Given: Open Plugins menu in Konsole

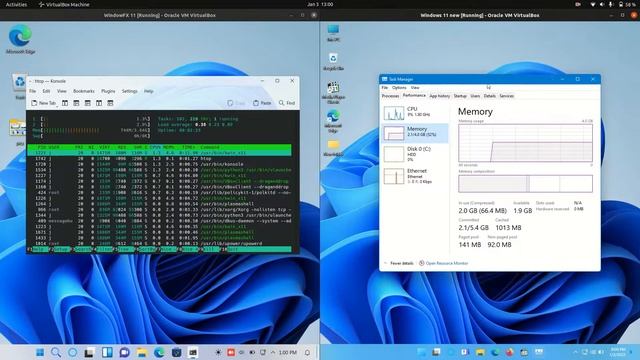Looking at the screenshot, I should coord(108,91).
